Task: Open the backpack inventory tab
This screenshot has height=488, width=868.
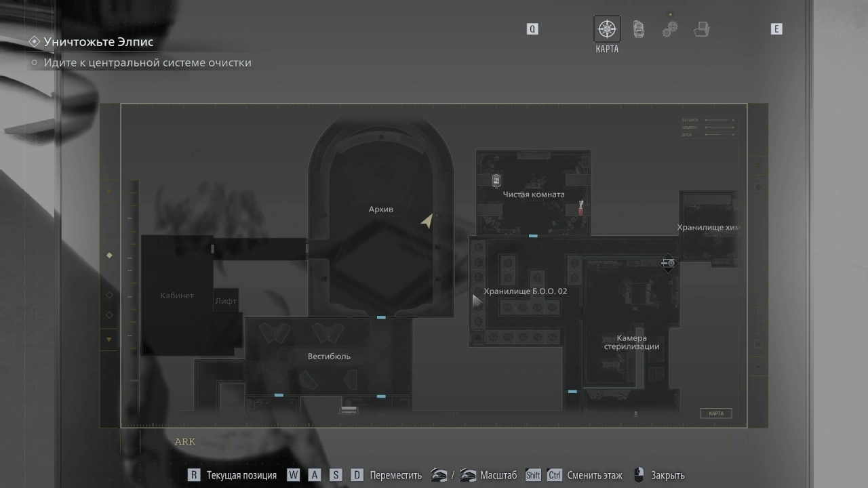Action: (638, 29)
